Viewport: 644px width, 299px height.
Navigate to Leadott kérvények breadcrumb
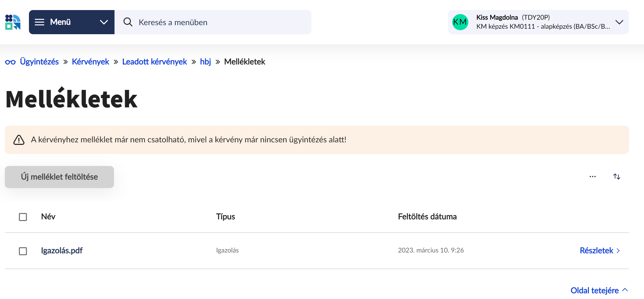tap(155, 62)
